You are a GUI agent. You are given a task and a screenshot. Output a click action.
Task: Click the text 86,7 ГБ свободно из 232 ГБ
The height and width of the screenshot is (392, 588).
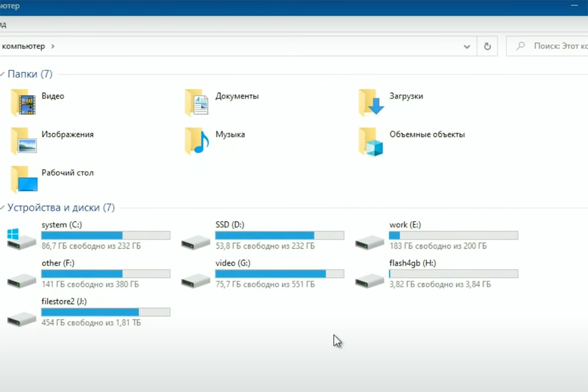click(91, 246)
